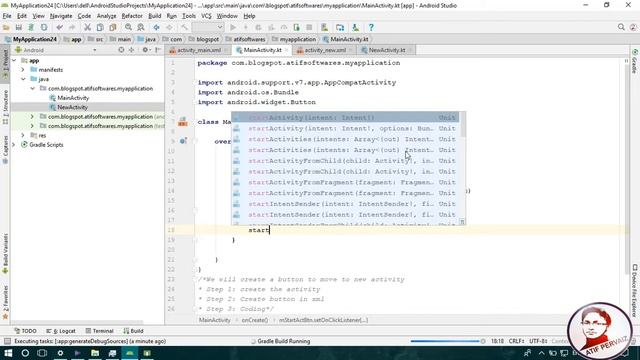The height and width of the screenshot is (360, 640).
Task: Click the Save All toolbar icon
Action: (18, 27)
